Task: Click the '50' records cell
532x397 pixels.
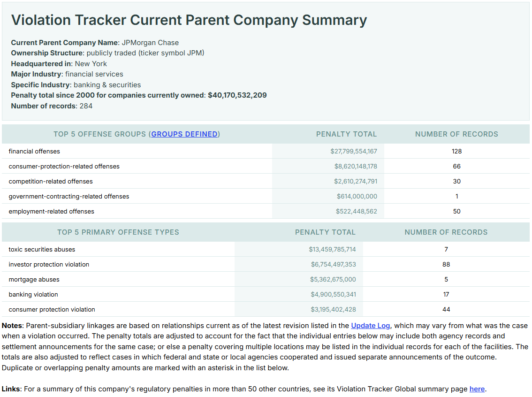Action: coord(456,211)
